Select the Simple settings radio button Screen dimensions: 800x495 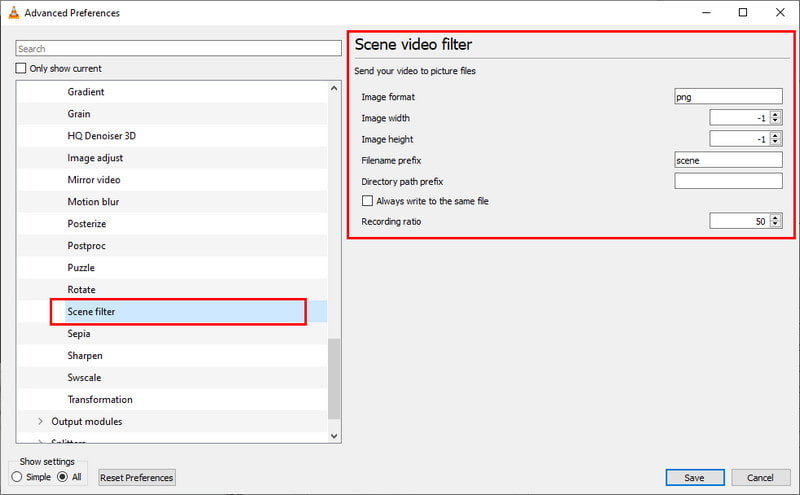pyautogui.click(x=16, y=477)
